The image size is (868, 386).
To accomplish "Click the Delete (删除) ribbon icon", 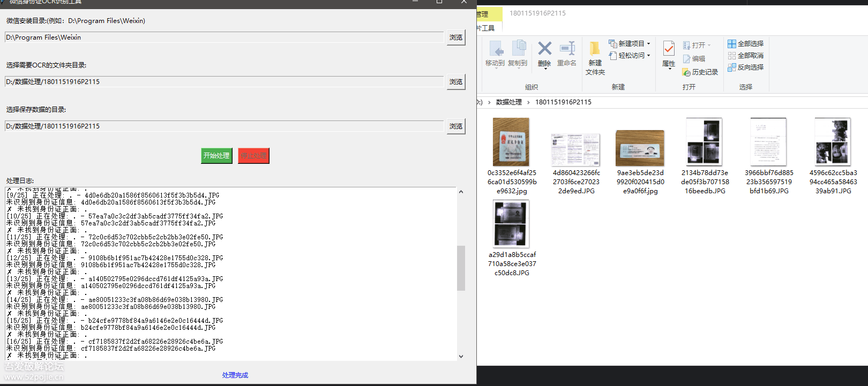I will (544, 49).
